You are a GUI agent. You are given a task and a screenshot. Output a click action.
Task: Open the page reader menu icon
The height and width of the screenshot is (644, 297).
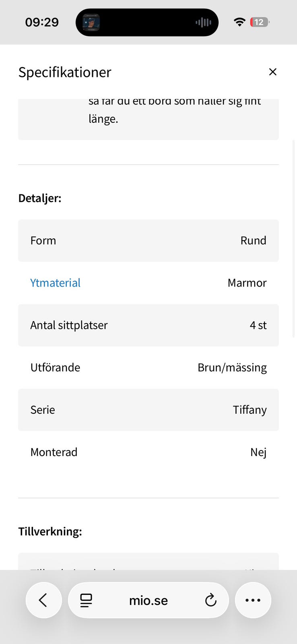[86, 600]
